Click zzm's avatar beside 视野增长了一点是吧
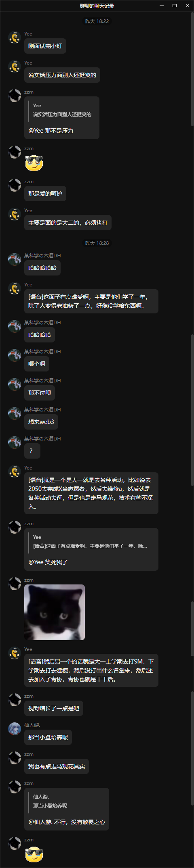Screen dimensions: 194x868 pos(15,700)
